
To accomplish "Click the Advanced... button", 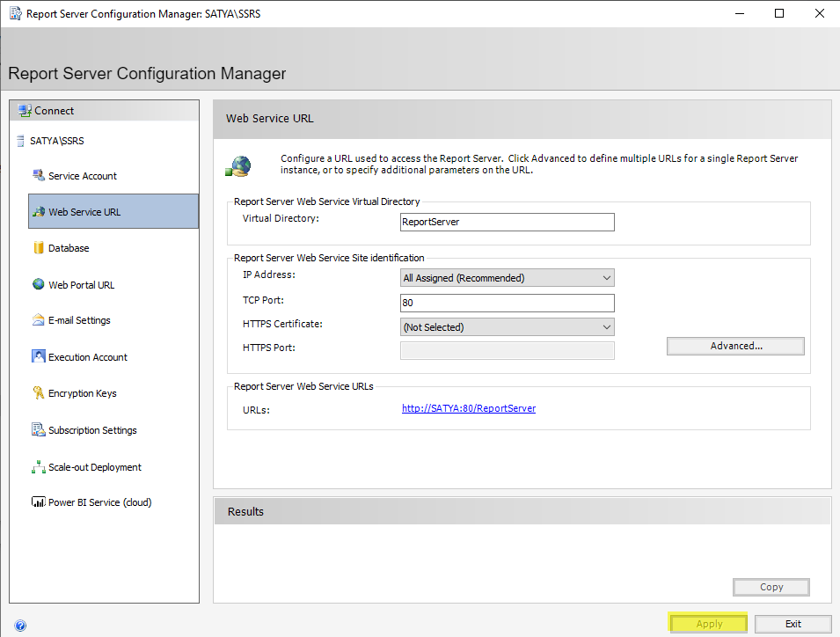I will [735, 346].
